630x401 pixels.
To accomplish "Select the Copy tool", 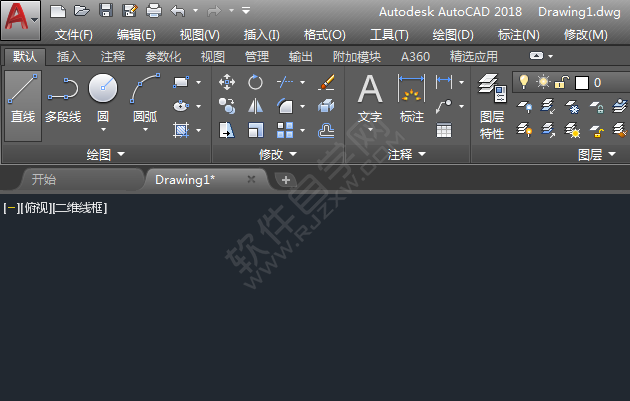I will tap(227, 106).
